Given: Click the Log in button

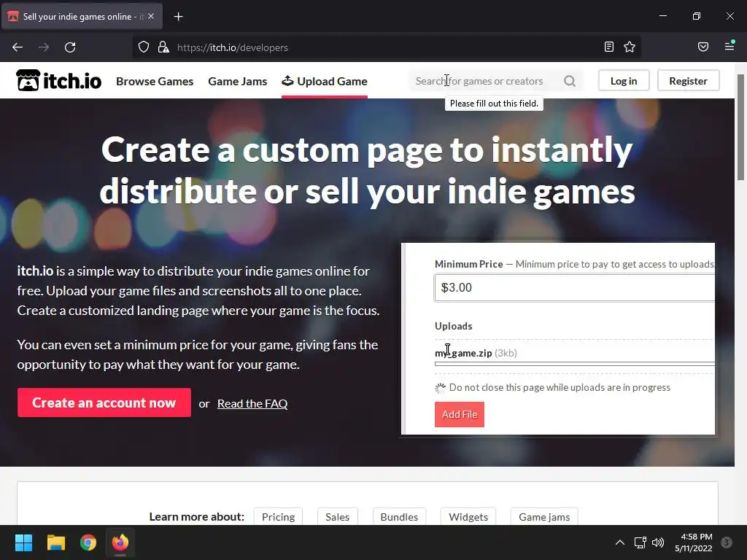Looking at the screenshot, I should tap(624, 81).
